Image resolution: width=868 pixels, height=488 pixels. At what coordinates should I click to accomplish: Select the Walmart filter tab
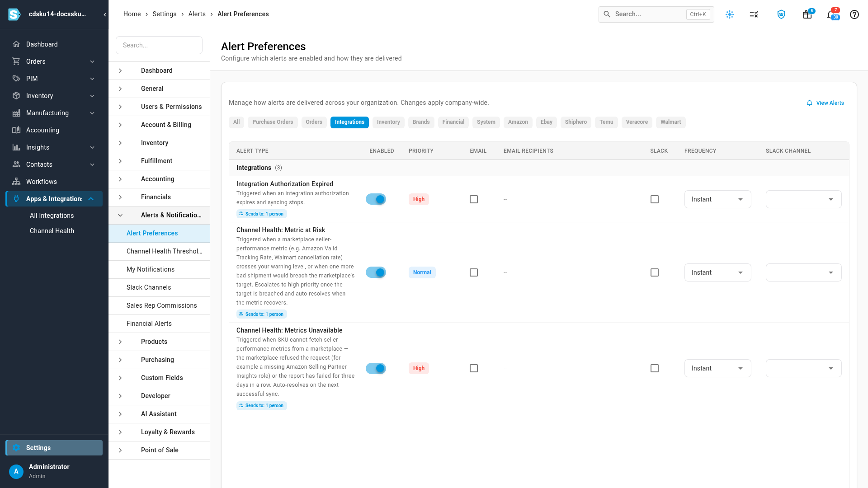pos(670,122)
